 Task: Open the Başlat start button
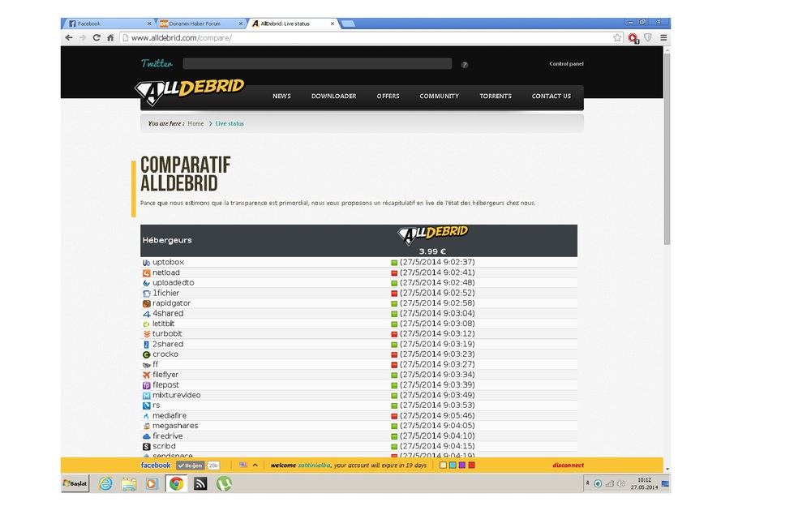(x=75, y=484)
